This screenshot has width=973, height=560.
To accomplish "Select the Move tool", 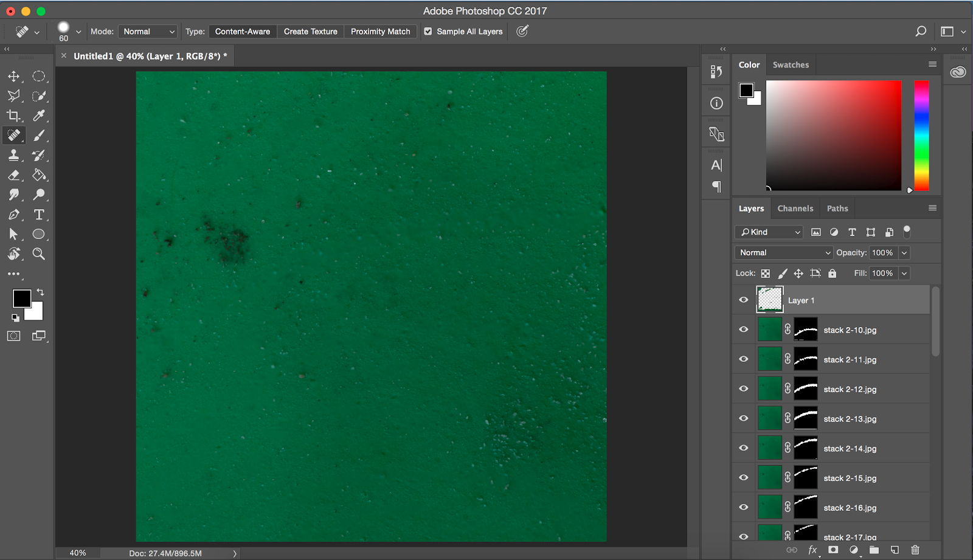I will pos(13,77).
